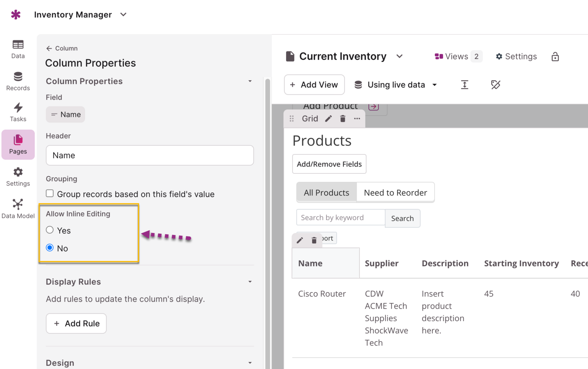The width and height of the screenshot is (588, 369).
Task: Open Tasks lightning bolt icon
Action: (18, 108)
